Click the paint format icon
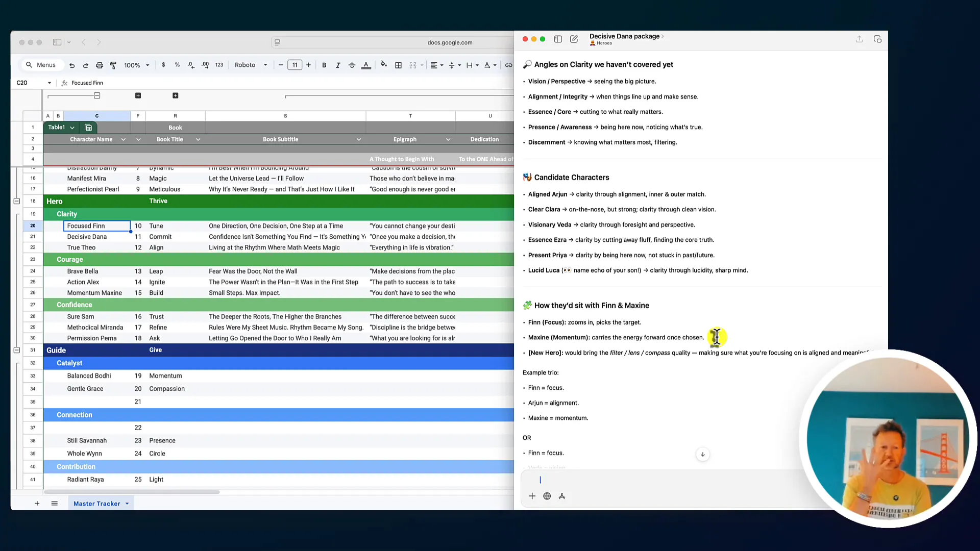 113,65
